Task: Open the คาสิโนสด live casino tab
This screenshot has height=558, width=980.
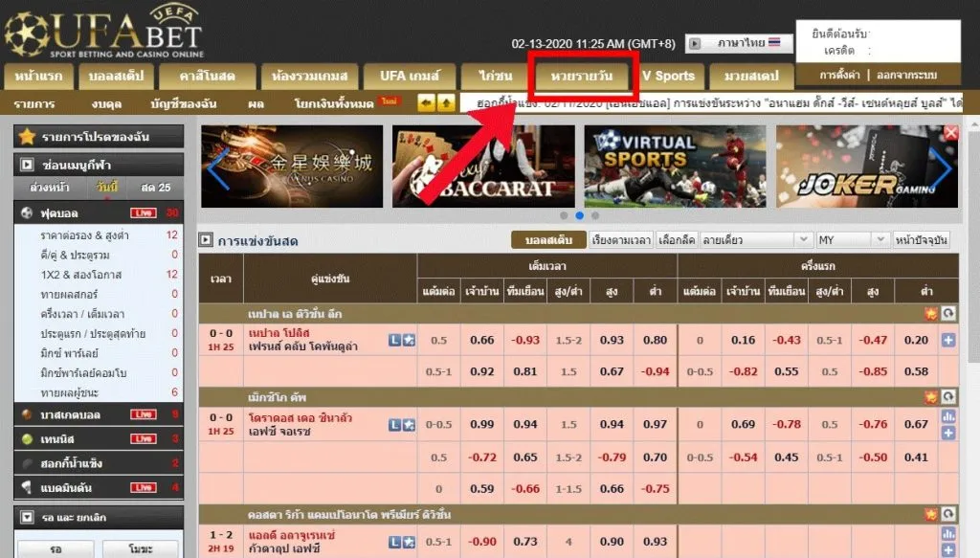Action: (x=207, y=77)
